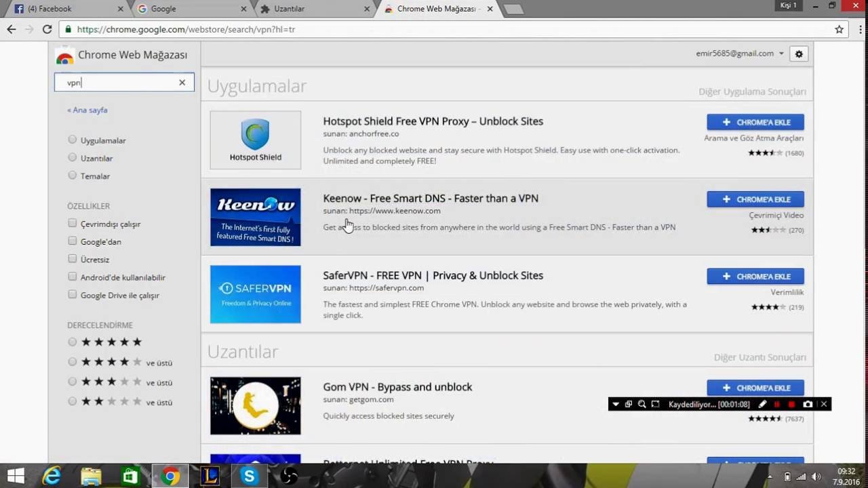Click the volume icon in system tray
This screenshot has height=488, width=868.
(816, 476)
